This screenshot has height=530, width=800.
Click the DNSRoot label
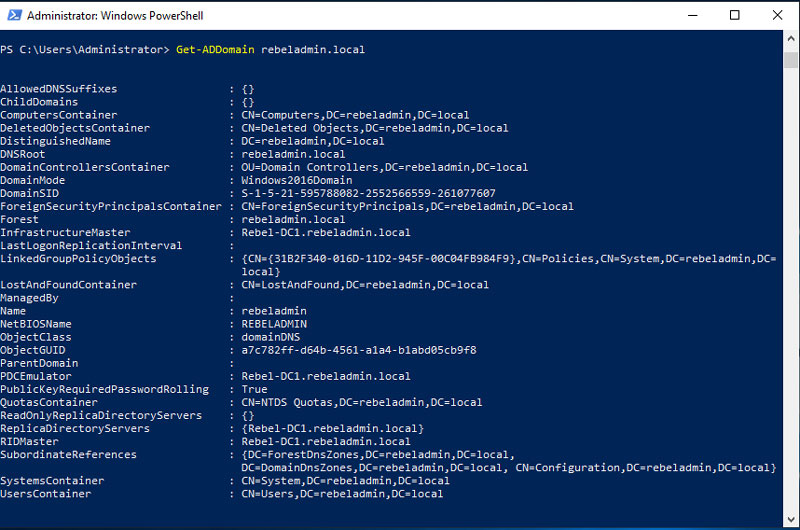[22, 154]
